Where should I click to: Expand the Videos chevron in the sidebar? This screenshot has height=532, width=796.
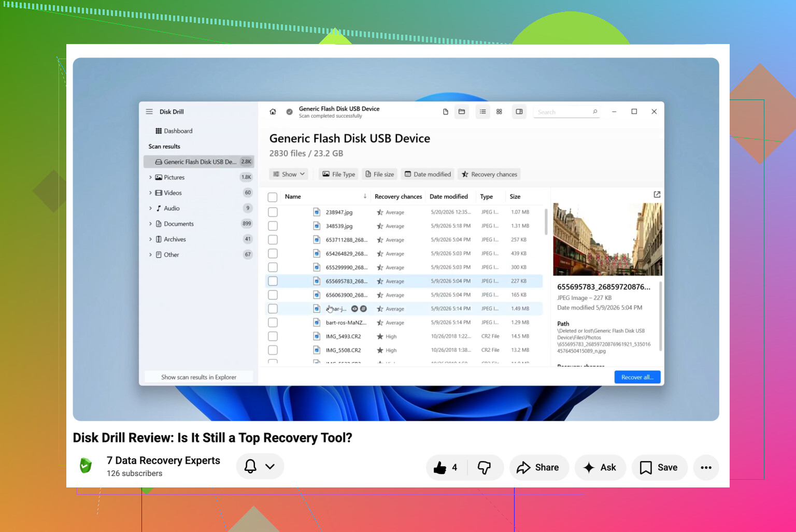tap(150, 193)
